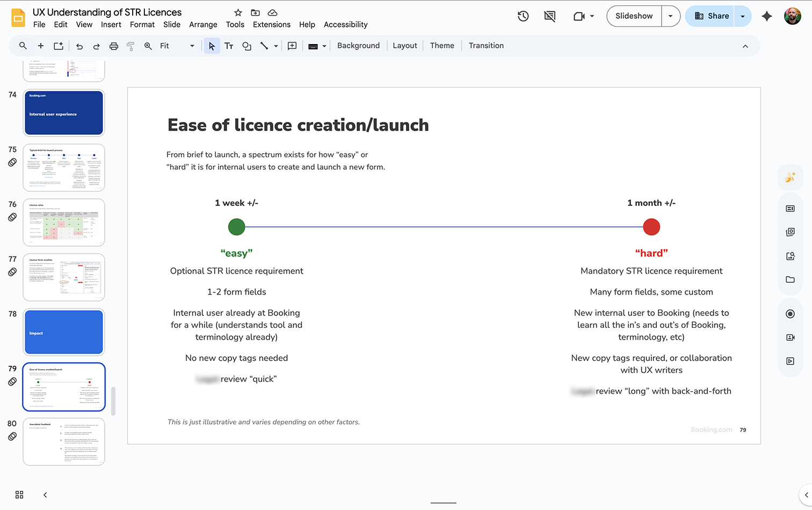
Task: Redo the last change
Action: (96, 46)
